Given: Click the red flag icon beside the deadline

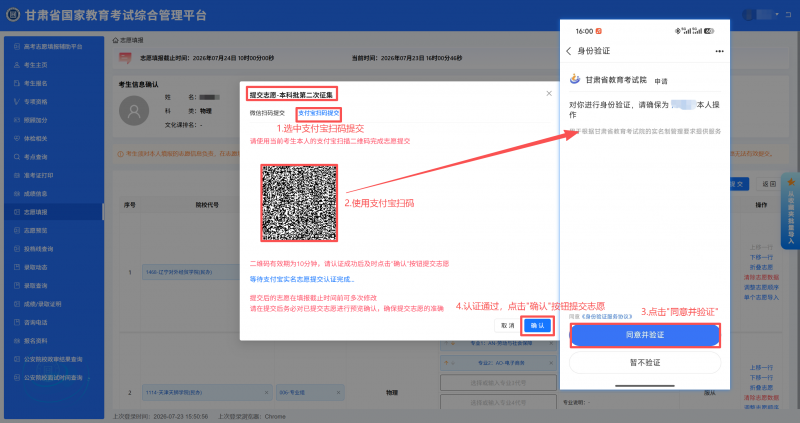Looking at the screenshot, I should (125, 58).
